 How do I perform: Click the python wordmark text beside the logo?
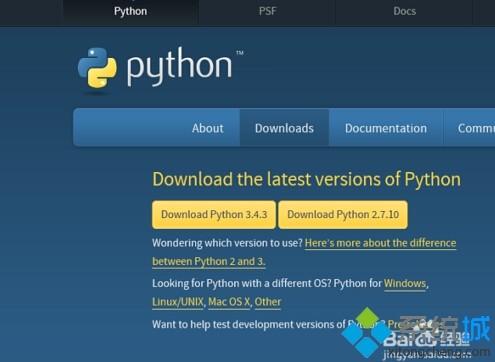coord(179,66)
